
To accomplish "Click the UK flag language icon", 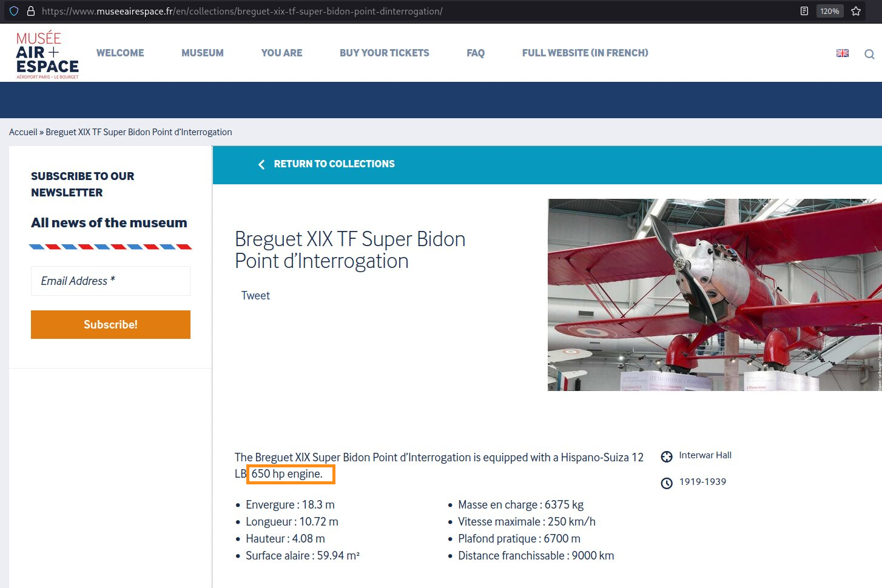I will tap(843, 53).
